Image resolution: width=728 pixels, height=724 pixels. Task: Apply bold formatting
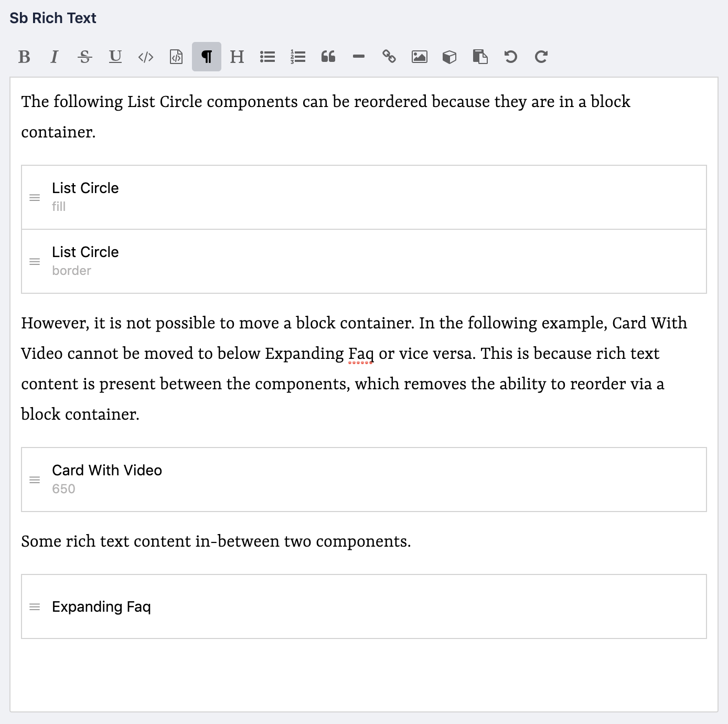pos(24,57)
